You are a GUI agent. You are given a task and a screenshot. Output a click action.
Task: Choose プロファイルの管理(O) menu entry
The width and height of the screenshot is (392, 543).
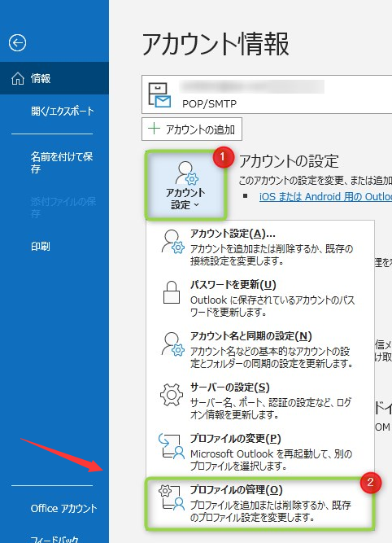pyautogui.click(x=259, y=504)
